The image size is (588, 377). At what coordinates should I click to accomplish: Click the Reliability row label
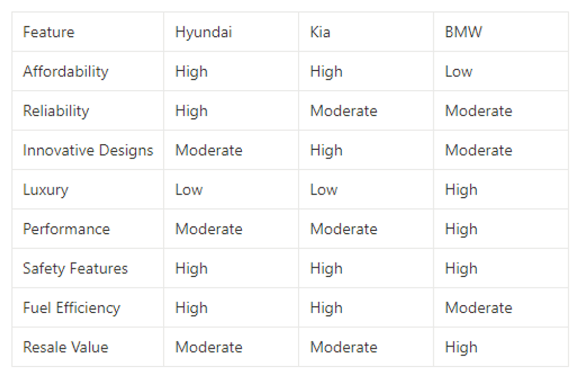click(88, 111)
